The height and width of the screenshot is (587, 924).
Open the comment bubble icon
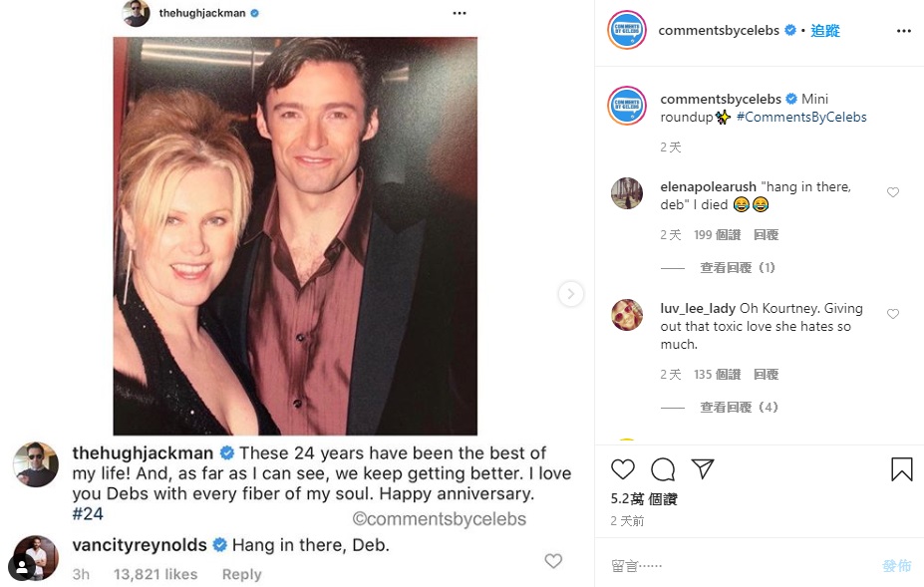click(x=663, y=469)
